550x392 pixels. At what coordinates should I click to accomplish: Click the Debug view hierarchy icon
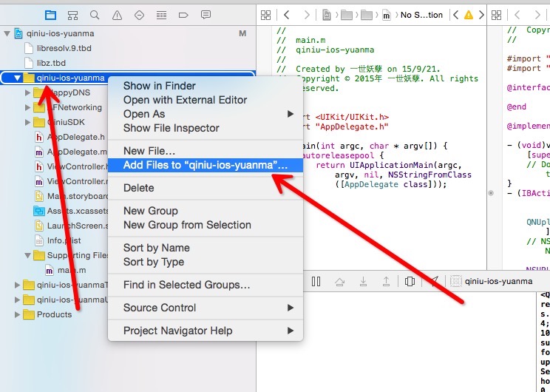click(410, 282)
